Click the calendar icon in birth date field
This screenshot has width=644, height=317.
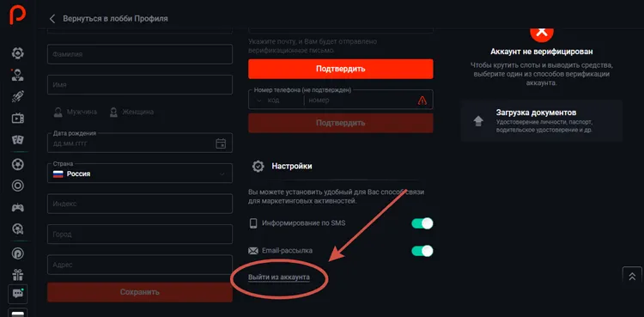[221, 143]
